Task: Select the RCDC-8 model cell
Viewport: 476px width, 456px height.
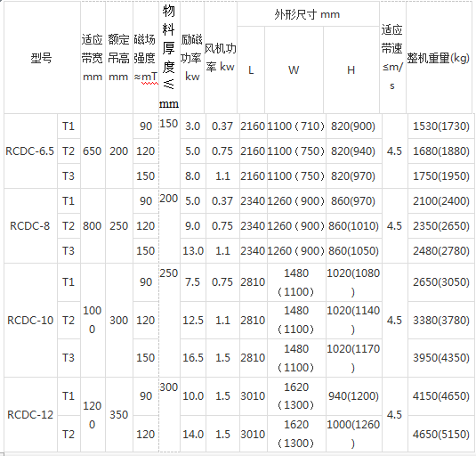Action: 30,225
